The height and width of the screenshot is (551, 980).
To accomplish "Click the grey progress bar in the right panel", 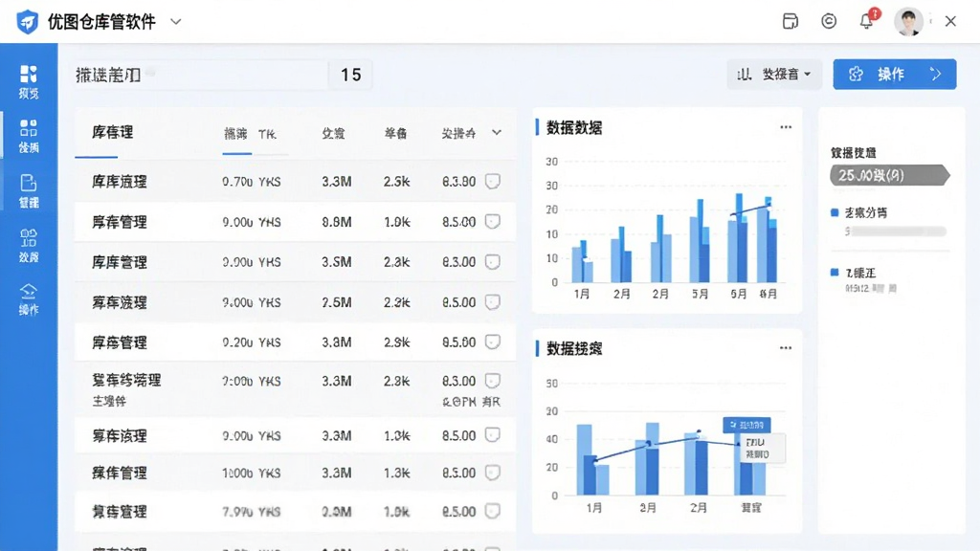I will [897, 231].
